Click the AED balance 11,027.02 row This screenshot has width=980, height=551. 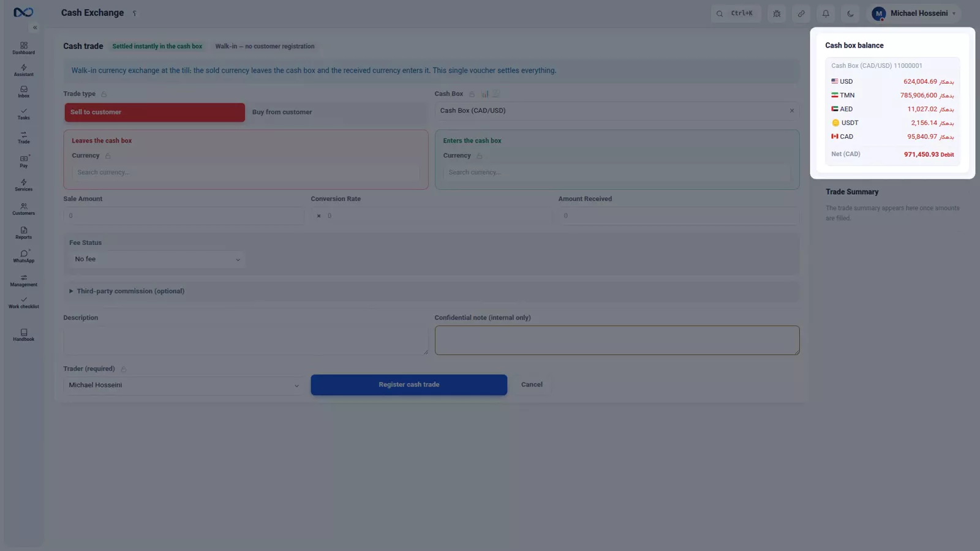[x=892, y=109]
